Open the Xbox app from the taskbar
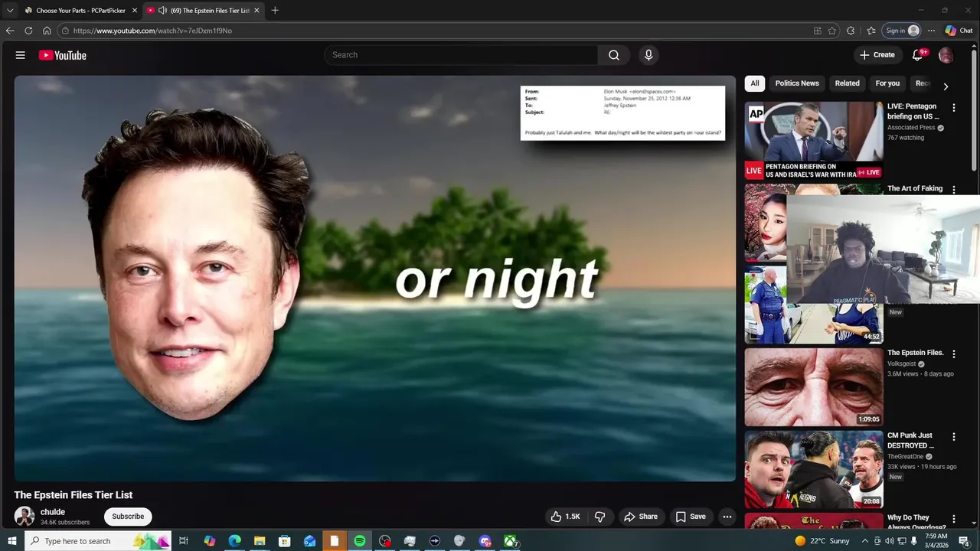Screen dimensions: 980x551 point(510,541)
